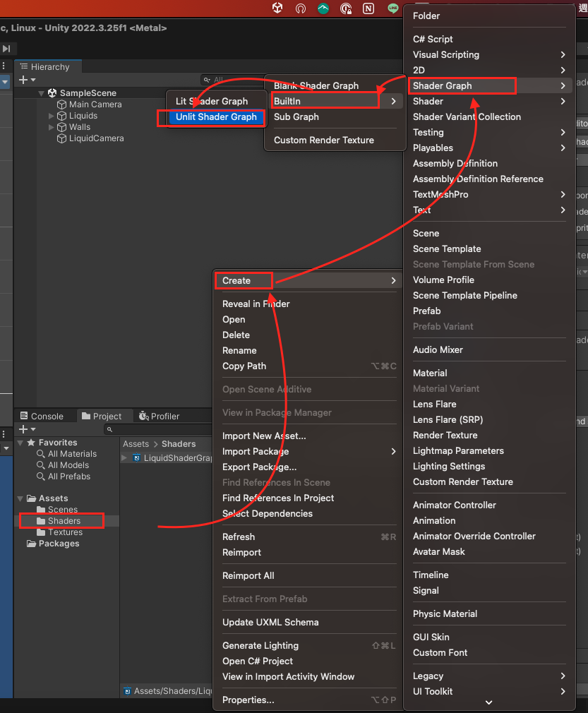This screenshot has width=588, height=713.
Task: Switch to the Profiler tab
Action: tap(159, 416)
